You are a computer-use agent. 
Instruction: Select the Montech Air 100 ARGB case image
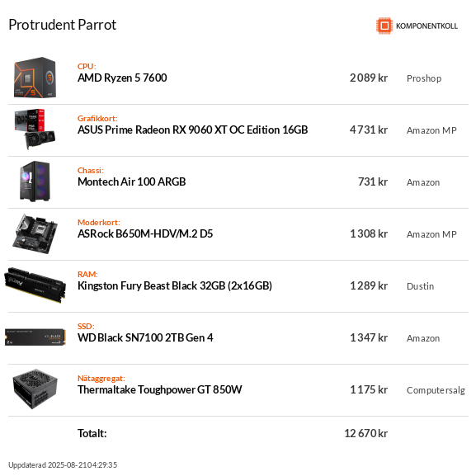point(35,181)
